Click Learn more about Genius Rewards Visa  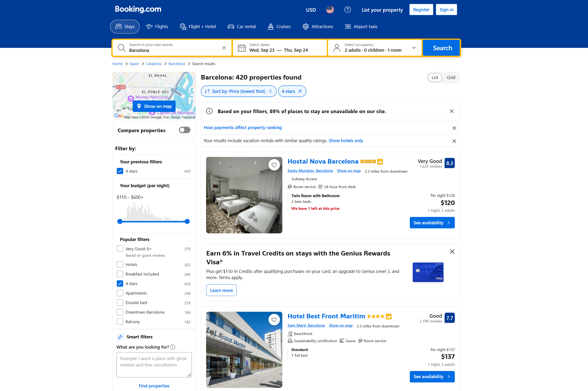coord(221,290)
